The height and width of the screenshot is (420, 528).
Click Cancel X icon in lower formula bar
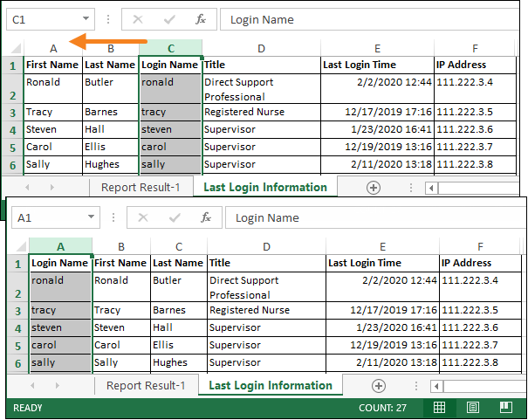tap(143, 217)
